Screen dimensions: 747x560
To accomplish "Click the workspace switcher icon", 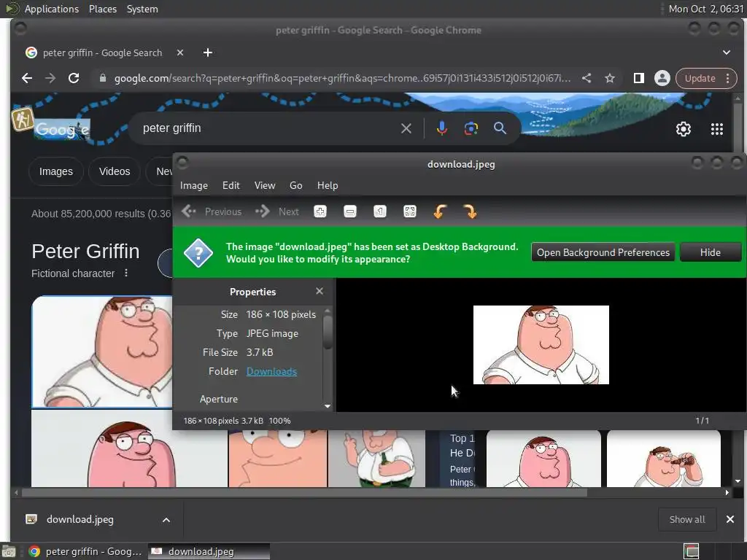I will pyautogui.click(x=691, y=551).
